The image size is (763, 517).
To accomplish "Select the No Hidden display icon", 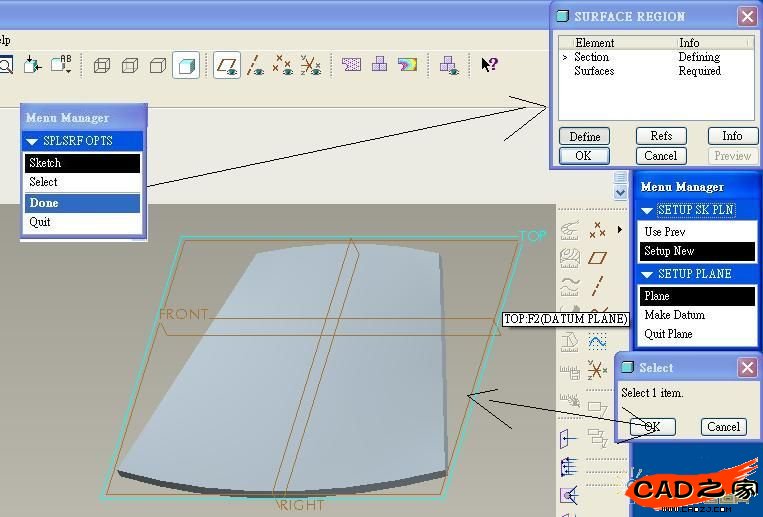I will 158,65.
